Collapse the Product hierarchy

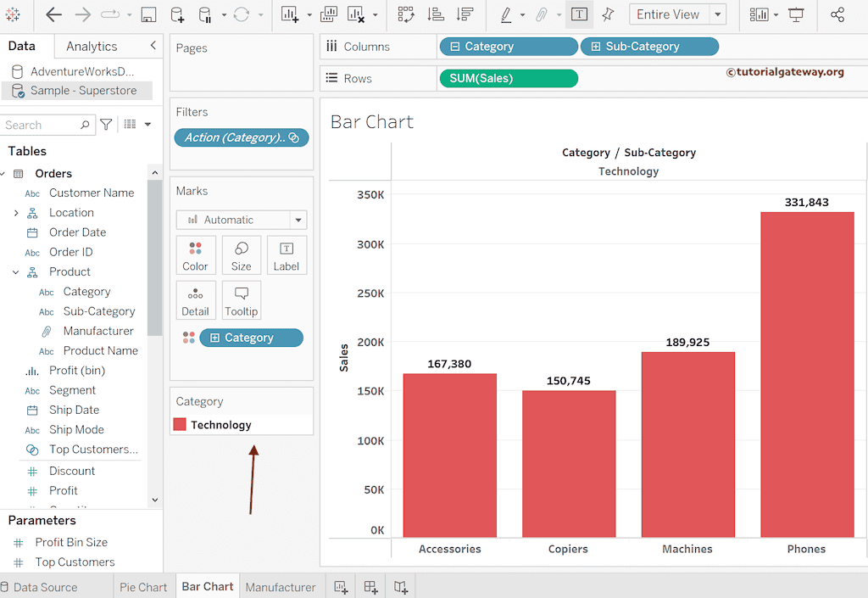click(16, 272)
